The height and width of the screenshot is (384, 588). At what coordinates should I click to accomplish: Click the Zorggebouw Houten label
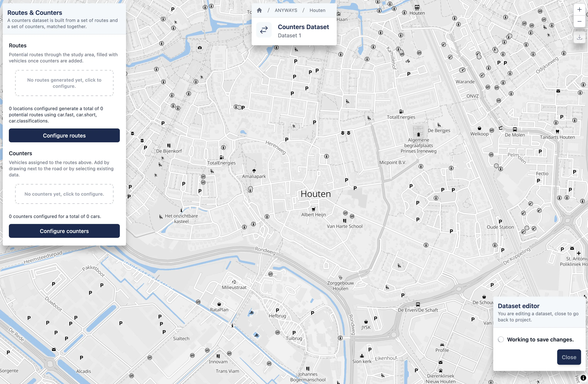pos(340,286)
